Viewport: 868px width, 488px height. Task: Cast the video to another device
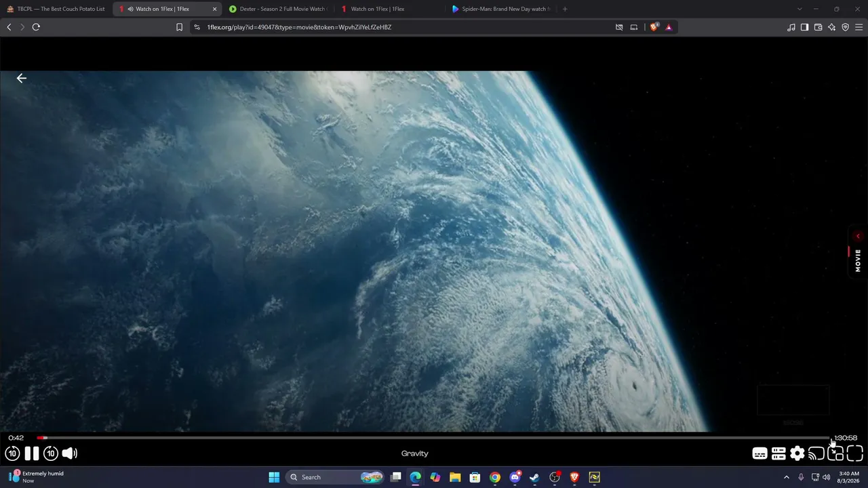816,453
